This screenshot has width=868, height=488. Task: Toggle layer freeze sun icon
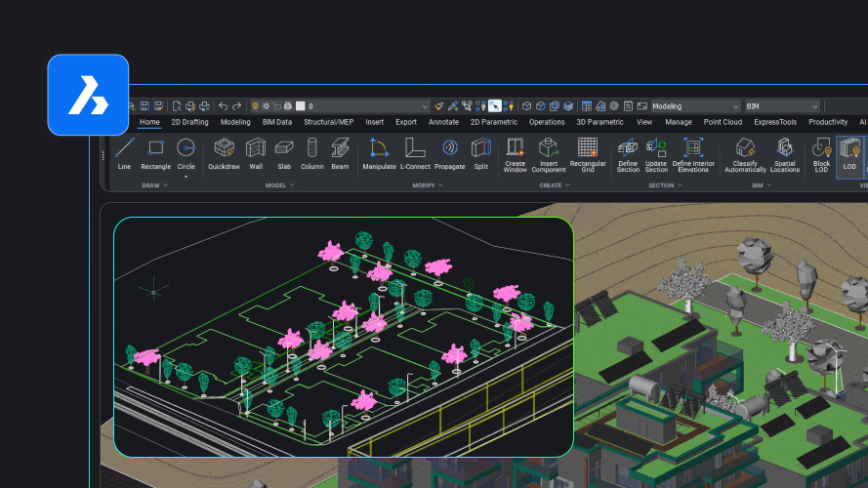click(x=266, y=106)
